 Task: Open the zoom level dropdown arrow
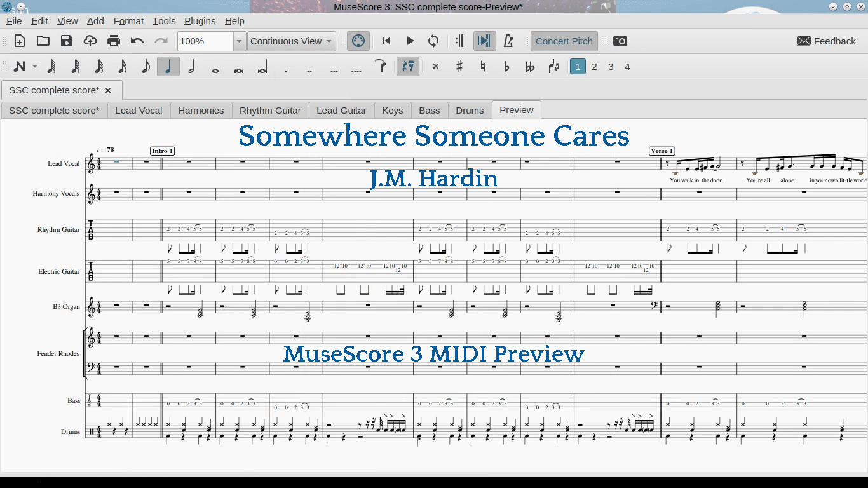click(239, 41)
